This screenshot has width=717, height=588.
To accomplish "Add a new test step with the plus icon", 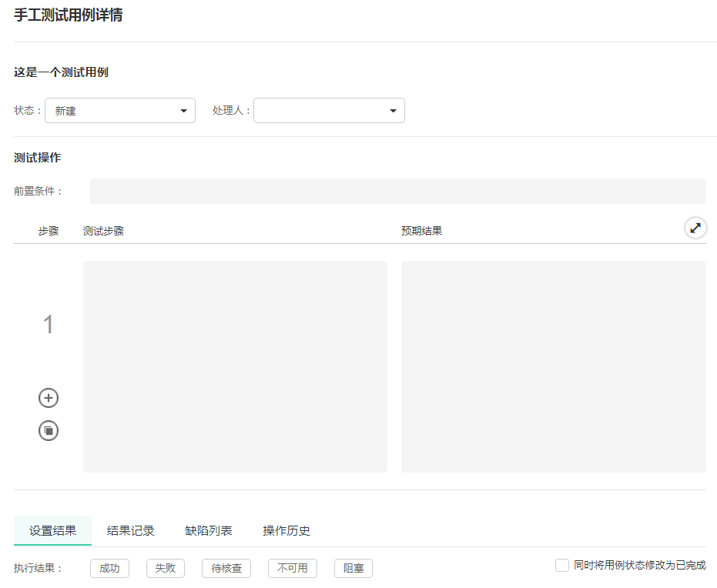I will 48,398.
